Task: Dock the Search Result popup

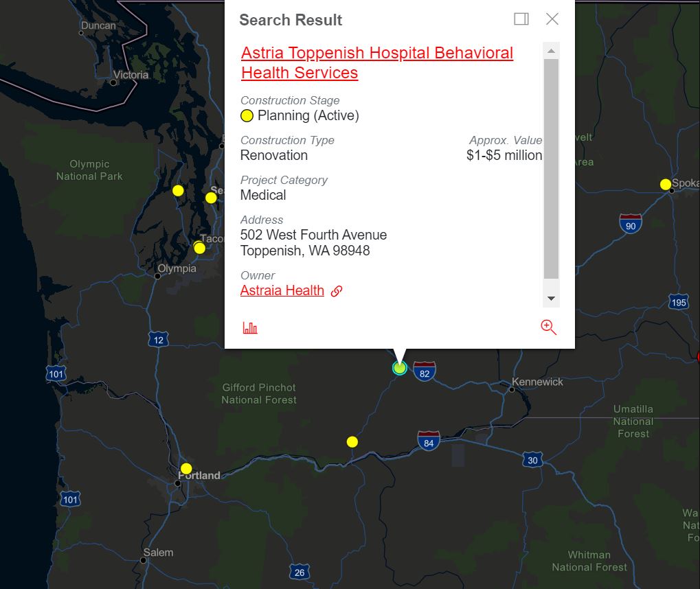Action: 521,19
